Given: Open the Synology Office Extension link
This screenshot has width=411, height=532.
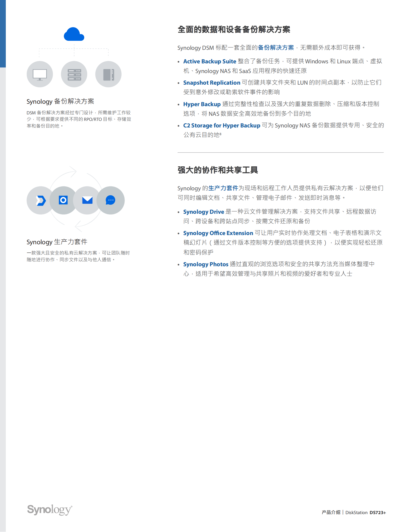Looking at the screenshot, I should [x=218, y=233].
